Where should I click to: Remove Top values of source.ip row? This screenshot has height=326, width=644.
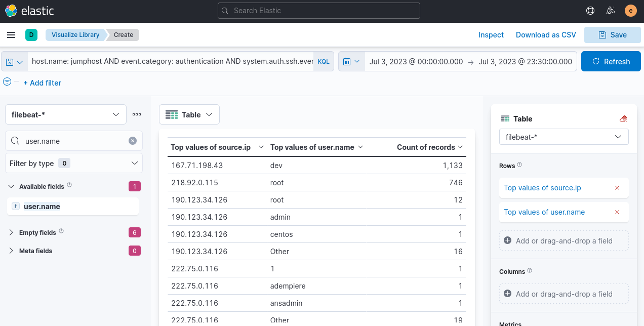click(617, 188)
